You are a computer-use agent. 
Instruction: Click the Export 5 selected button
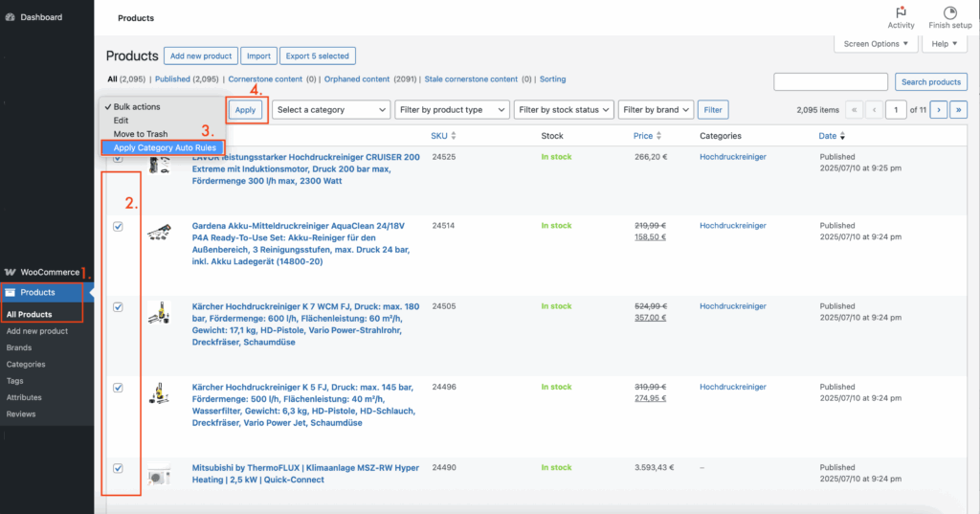tap(318, 56)
